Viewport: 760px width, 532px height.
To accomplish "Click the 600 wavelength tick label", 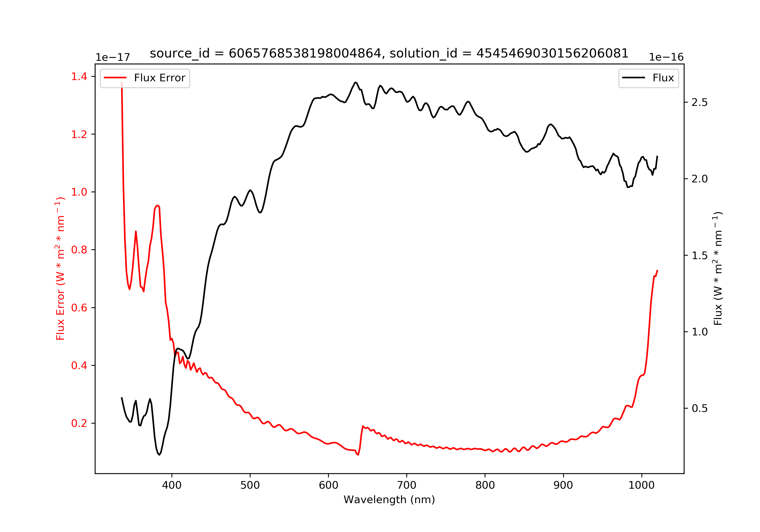I will point(328,485).
